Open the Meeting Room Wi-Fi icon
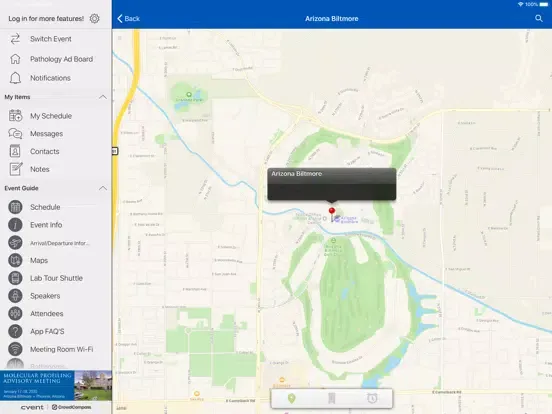Screen dimensions: 552x414 pyautogui.click(x=15, y=349)
